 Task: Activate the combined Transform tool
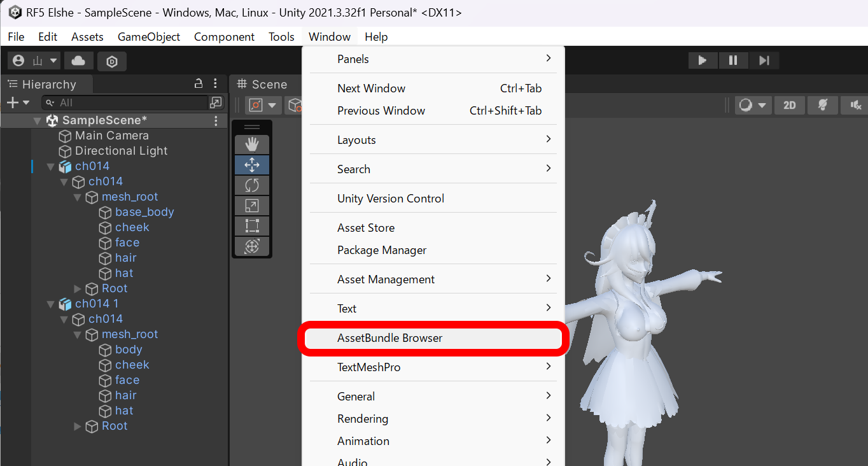coord(252,246)
